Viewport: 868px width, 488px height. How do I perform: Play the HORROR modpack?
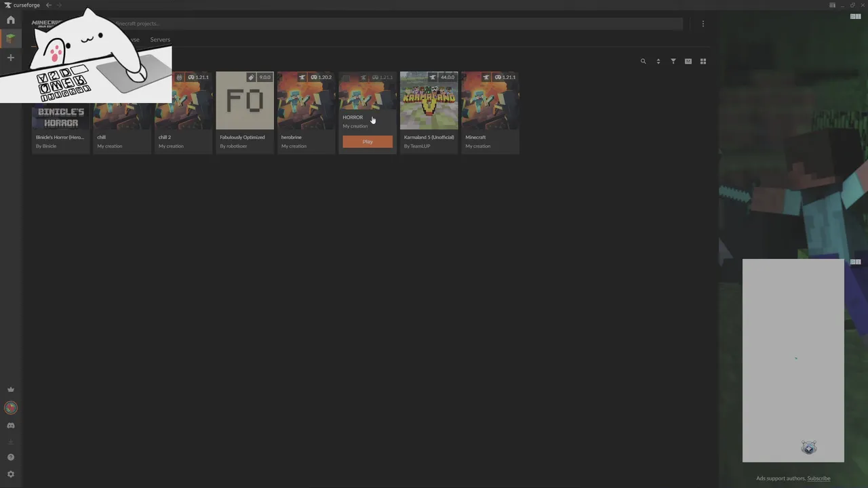pyautogui.click(x=368, y=142)
